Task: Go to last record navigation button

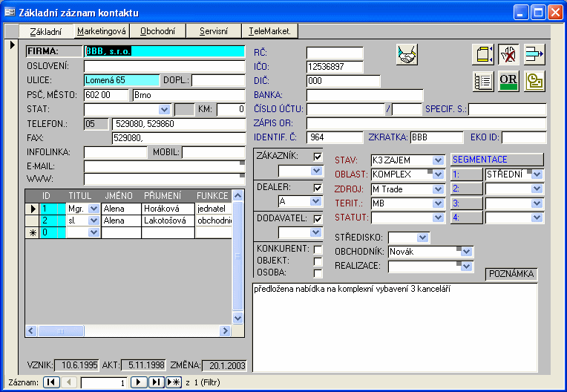Action: coord(156,382)
